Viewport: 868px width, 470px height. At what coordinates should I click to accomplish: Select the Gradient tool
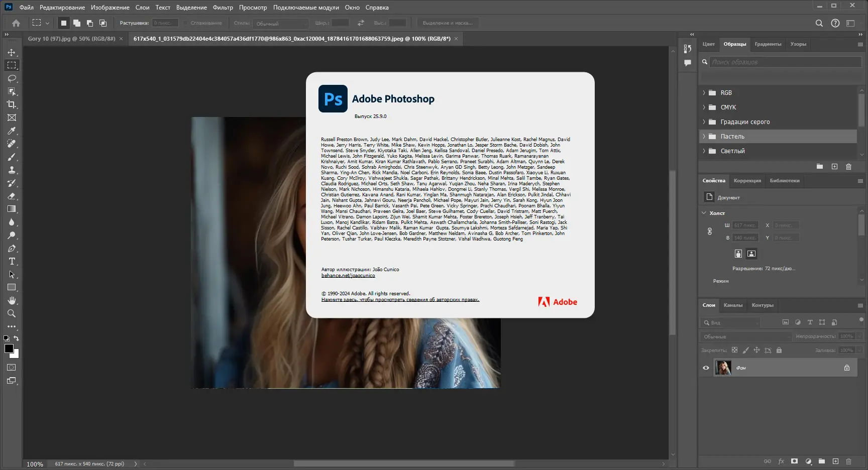12,209
